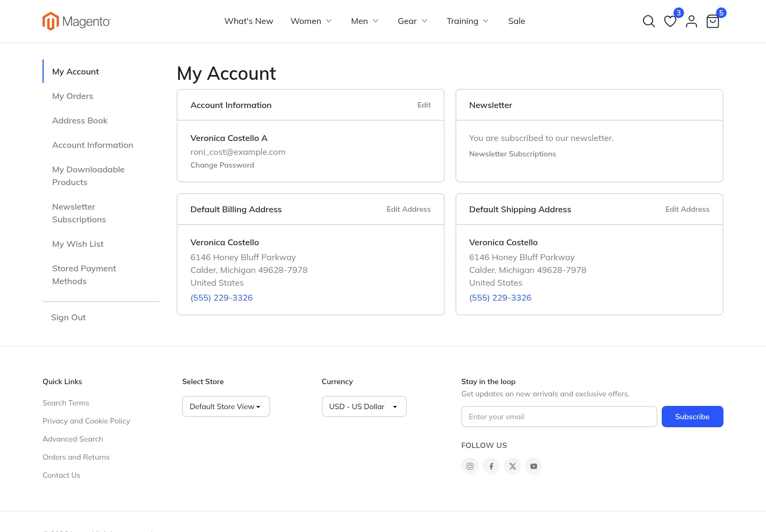Open the Sale page
Screen dimensions: 766x532
pyautogui.click(x=517, y=21)
